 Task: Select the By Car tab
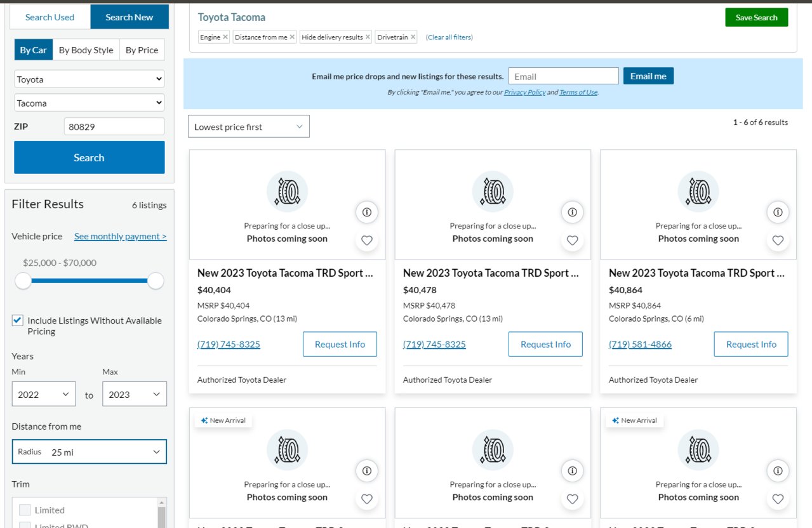coord(33,50)
